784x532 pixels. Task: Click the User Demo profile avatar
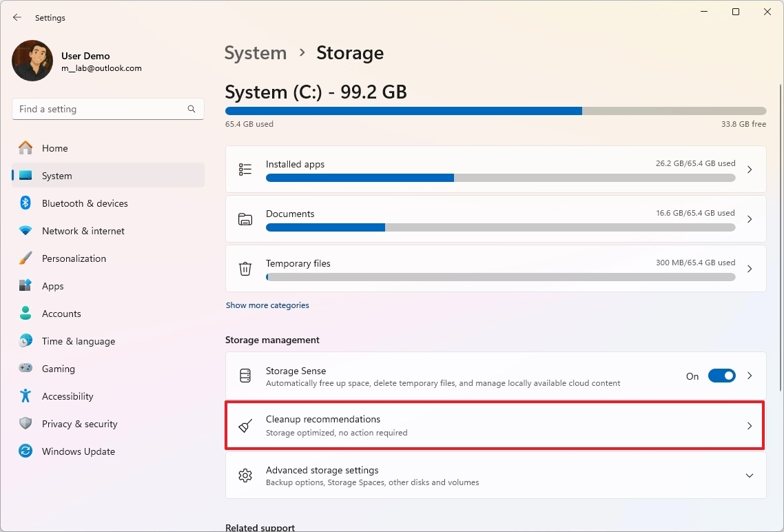click(32, 61)
